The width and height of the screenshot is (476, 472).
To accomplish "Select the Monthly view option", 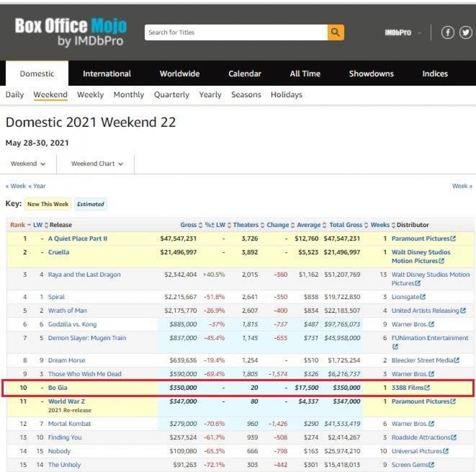I will click(128, 94).
